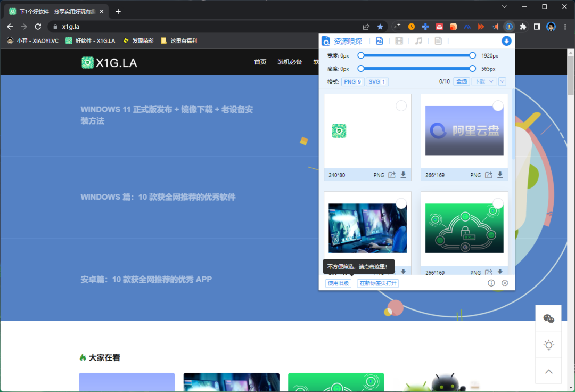Click the address bar showing x1g.la
Viewport: 575px width, 392px height.
206,27
